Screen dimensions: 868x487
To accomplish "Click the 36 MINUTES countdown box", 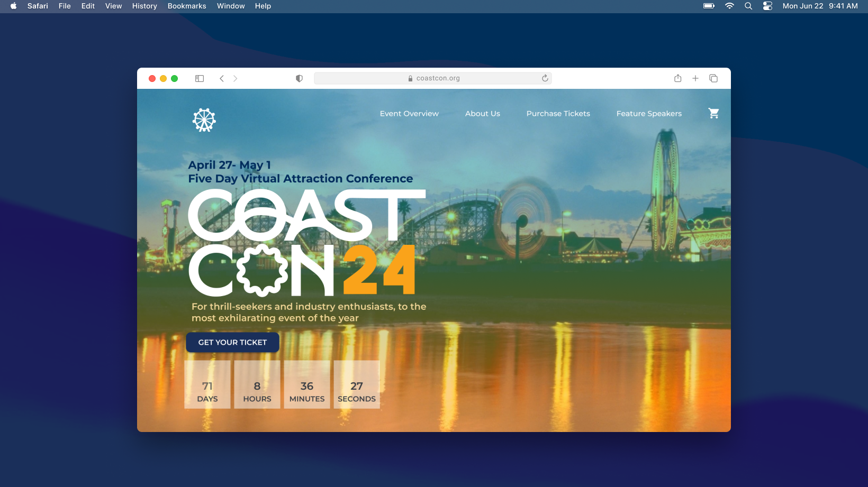I will [307, 384].
